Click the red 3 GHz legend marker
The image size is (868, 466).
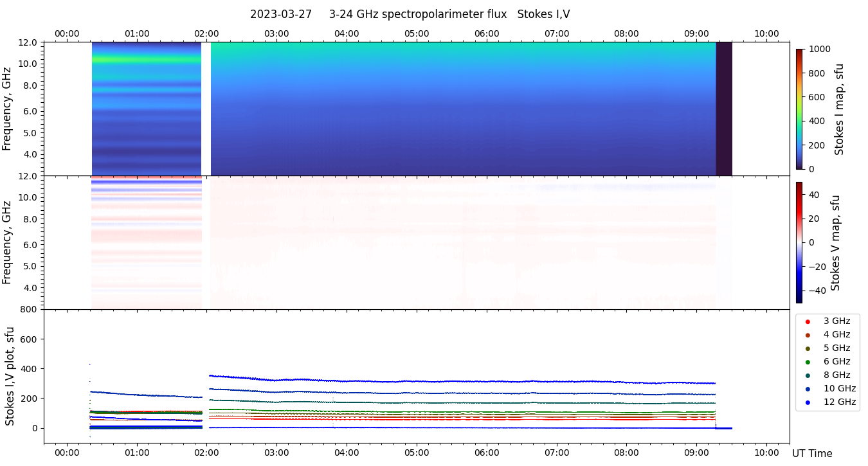[808, 321]
